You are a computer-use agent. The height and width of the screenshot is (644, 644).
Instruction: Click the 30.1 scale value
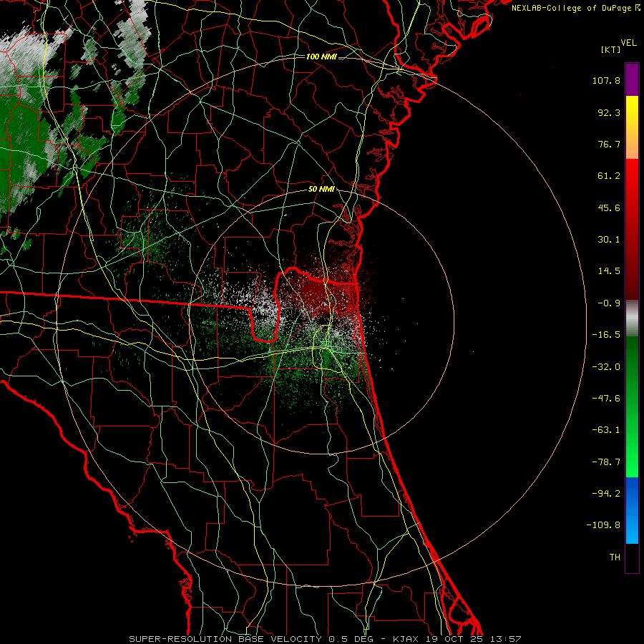[x=609, y=240]
